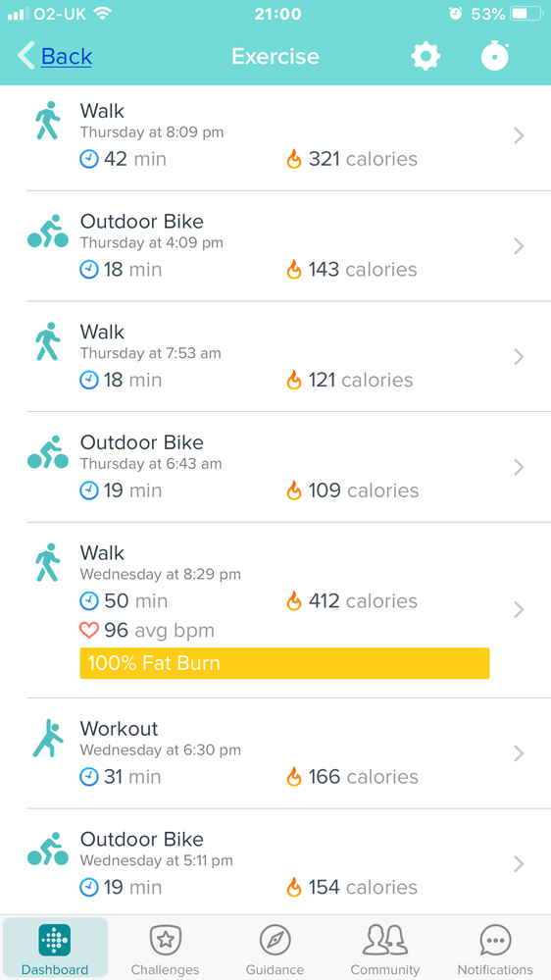
Task: Tap flame icon beside 412 calories
Action: [293, 601]
